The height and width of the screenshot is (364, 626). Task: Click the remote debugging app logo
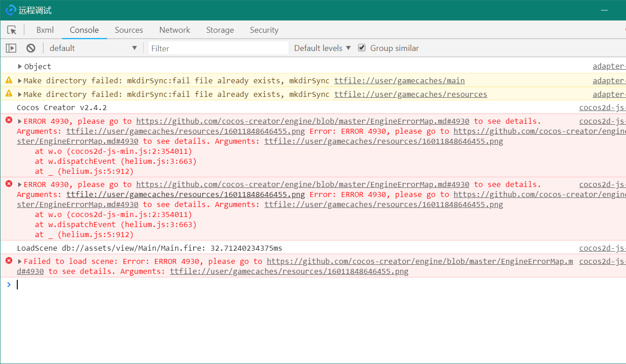(x=10, y=10)
